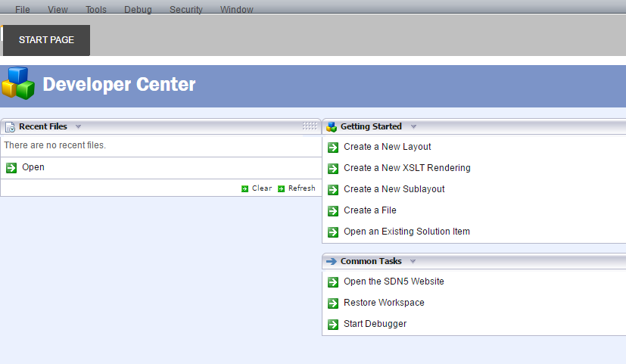Click the 'There are no recent files.' message

(x=55, y=145)
